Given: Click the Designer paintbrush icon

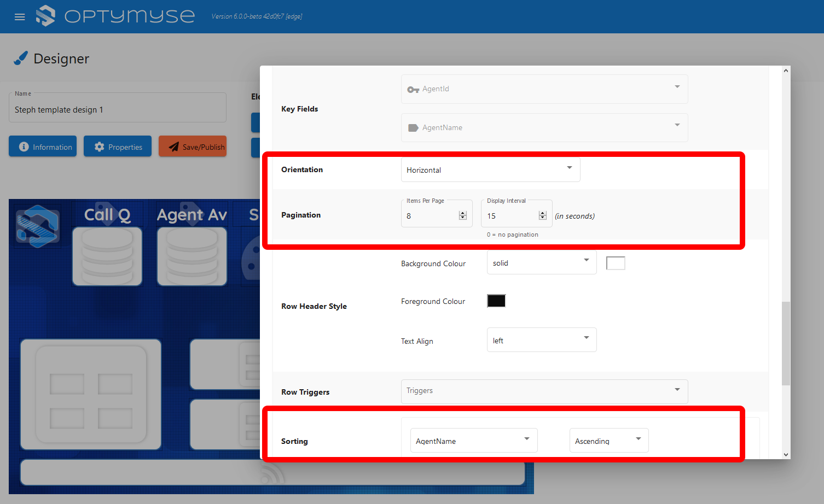Looking at the screenshot, I should click(x=21, y=58).
